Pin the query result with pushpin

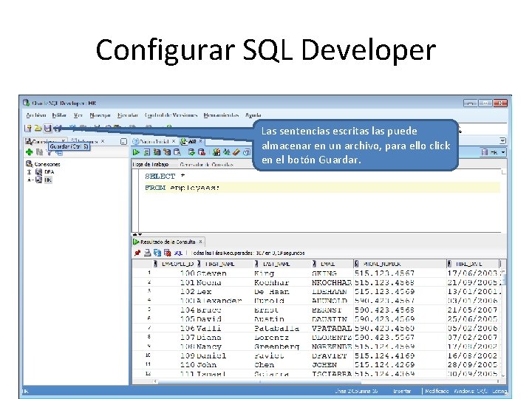point(137,253)
